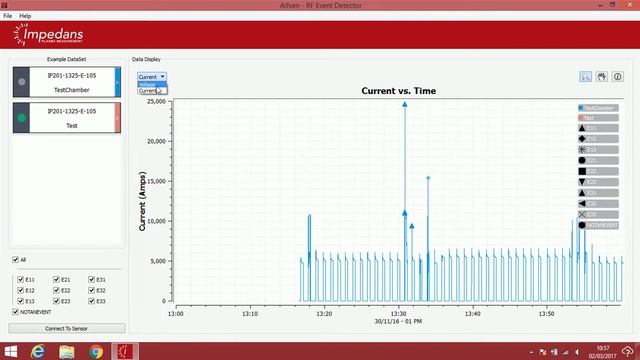Click the grey status dot for TestChamber

22,82
